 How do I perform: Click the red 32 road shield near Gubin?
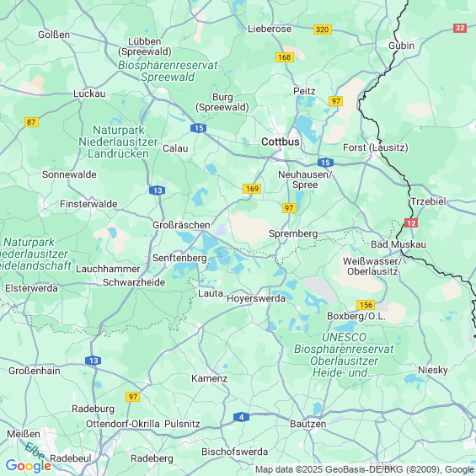460,28
